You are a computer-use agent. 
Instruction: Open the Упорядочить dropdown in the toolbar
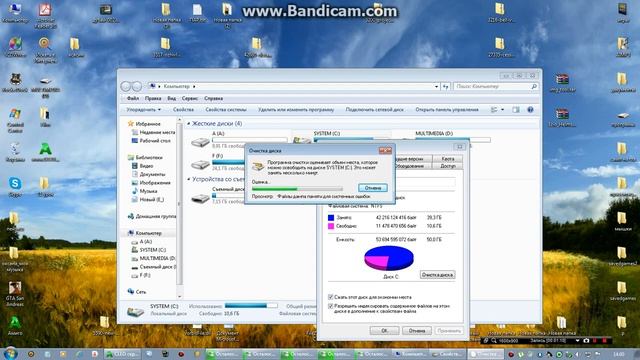point(144,109)
